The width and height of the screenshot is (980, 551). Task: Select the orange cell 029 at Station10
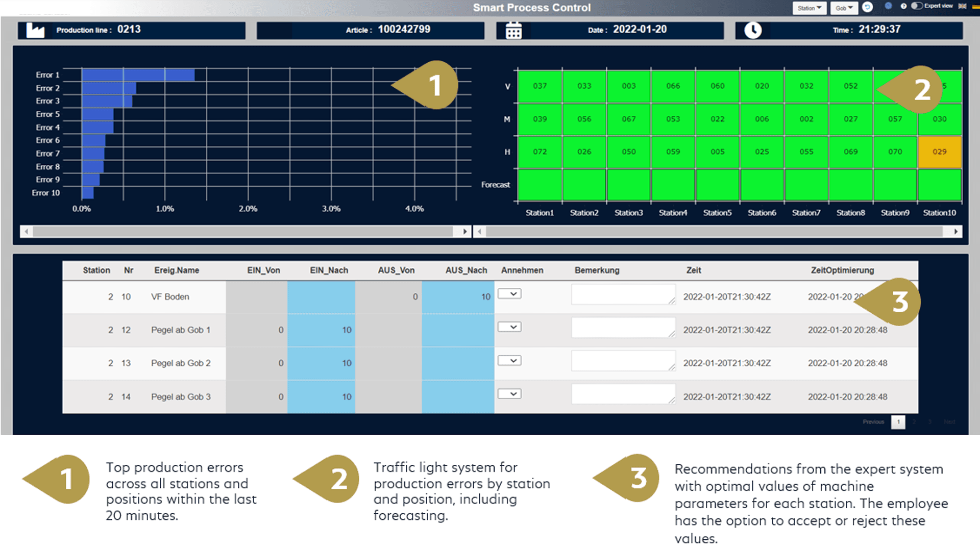tap(940, 152)
